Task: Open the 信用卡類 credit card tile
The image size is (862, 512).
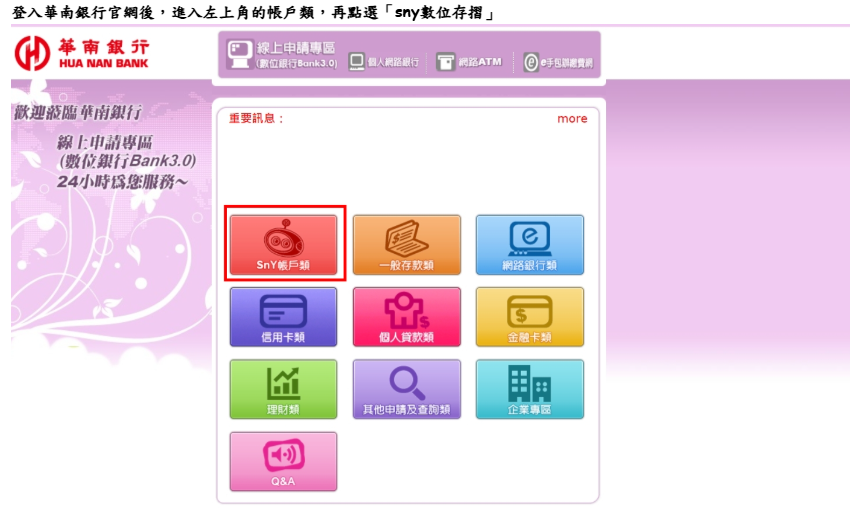Action: click(x=283, y=317)
